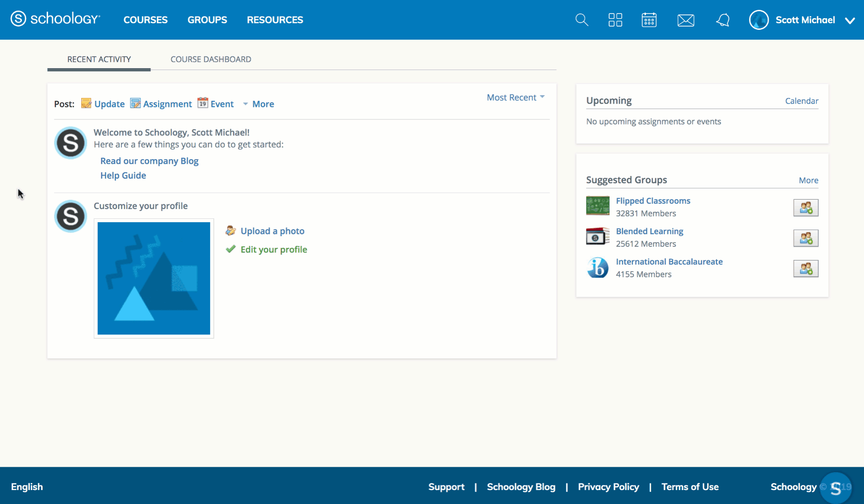Open the COURSES menu
Screen dimensions: 864x504
point(145,20)
